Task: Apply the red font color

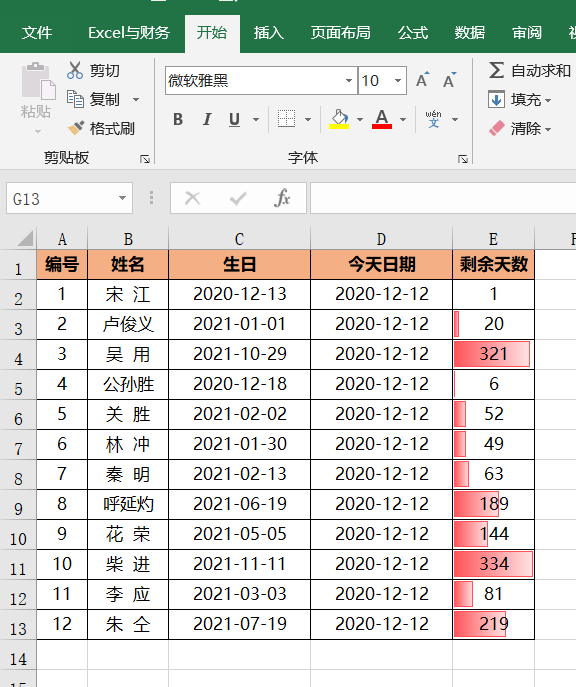Action: (x=382, y=119)
